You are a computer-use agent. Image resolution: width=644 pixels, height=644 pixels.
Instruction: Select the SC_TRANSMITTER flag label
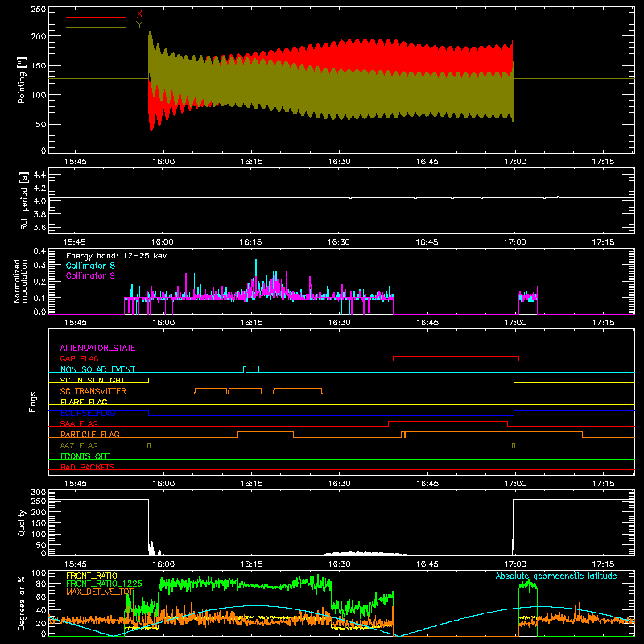click(93, 391)
